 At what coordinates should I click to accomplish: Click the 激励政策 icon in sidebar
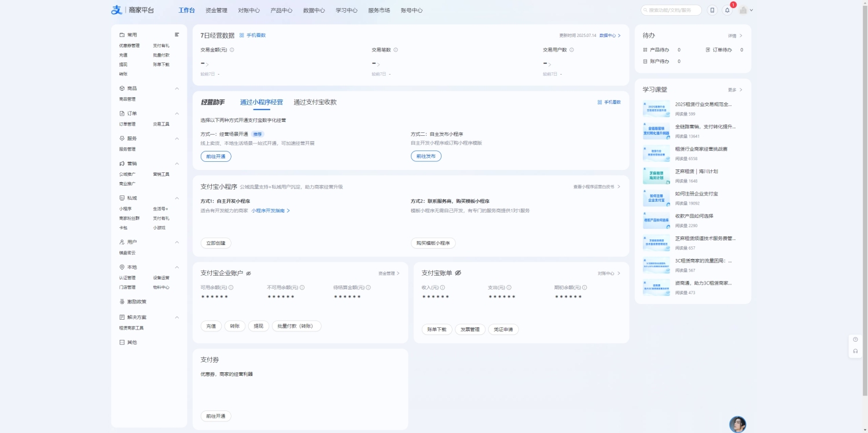click(x=122, y=301)
